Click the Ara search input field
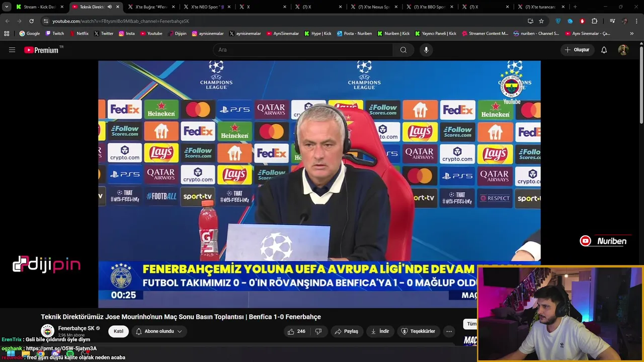644x362 pixels. click(303, 50)
